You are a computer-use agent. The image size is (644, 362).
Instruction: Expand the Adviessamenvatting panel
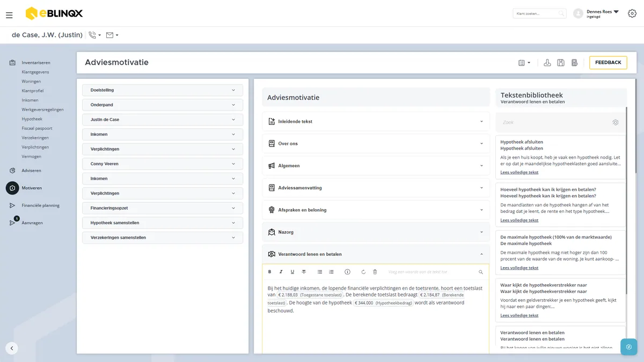(376, 188)
